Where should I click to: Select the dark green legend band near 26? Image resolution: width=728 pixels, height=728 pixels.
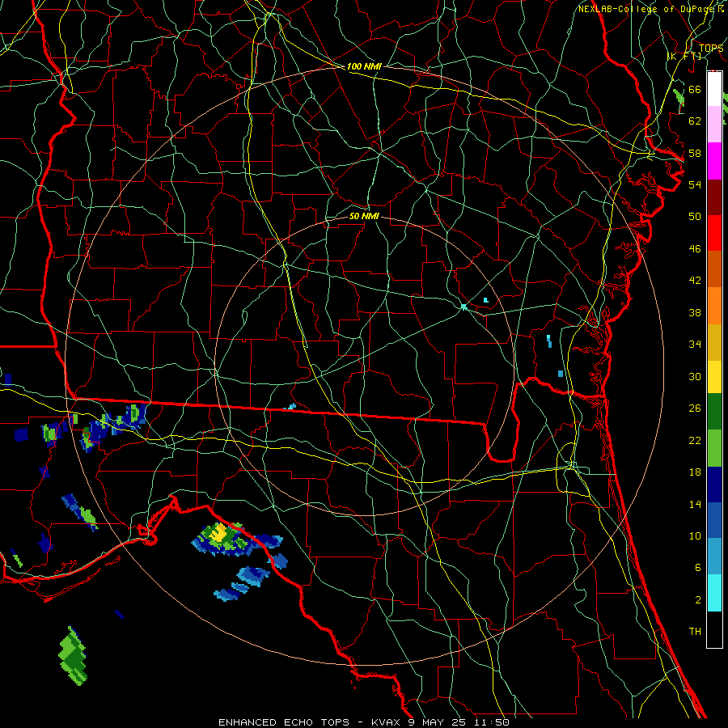[x=714, y=412]
